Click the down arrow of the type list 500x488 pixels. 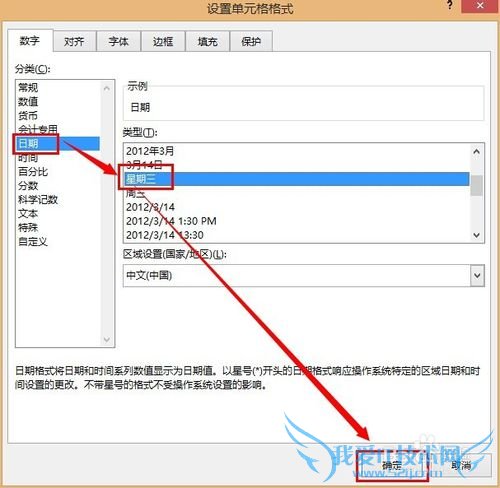tap(477, 235)
